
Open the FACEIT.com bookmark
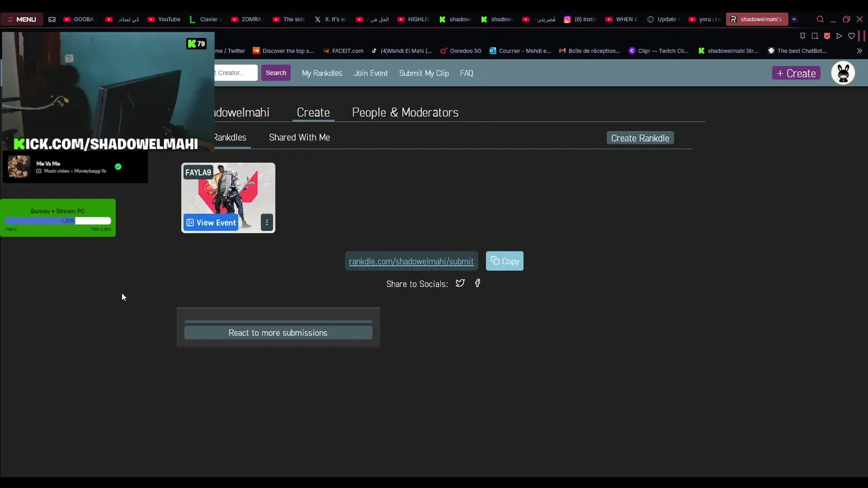click(343, 51)
